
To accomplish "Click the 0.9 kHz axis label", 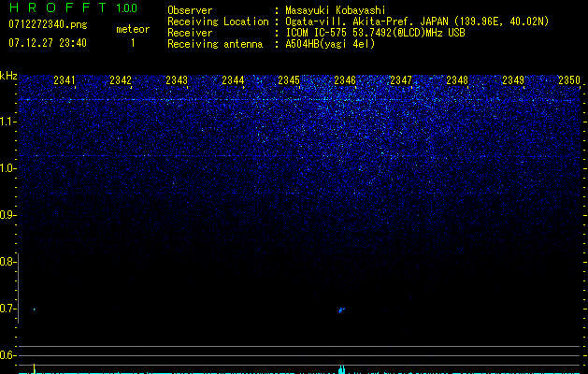I will click(x=7, y=215).
